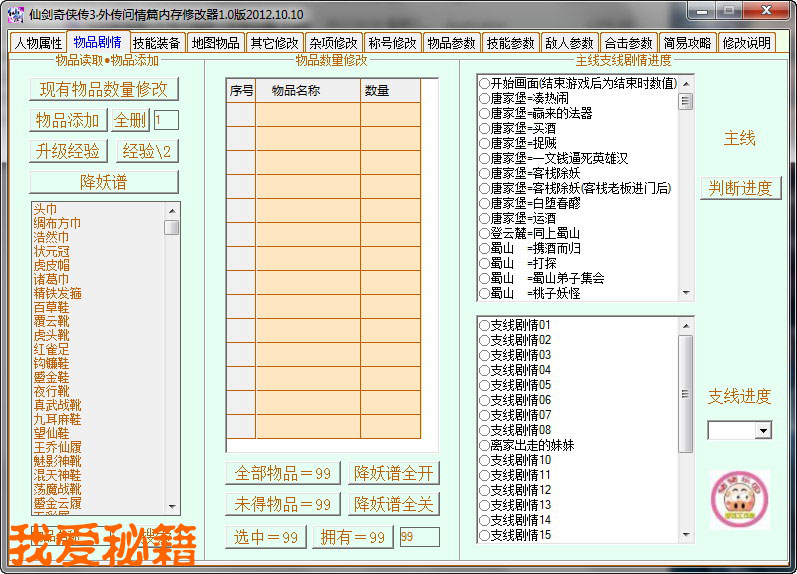This screenshot has width=797, height=574.
Task: Go to the 简易攻略 tab
Action: [x=687, y=43]
